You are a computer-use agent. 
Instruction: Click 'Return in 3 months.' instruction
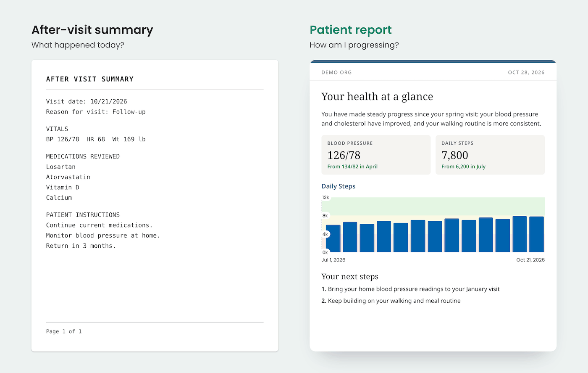pos(81,246)
